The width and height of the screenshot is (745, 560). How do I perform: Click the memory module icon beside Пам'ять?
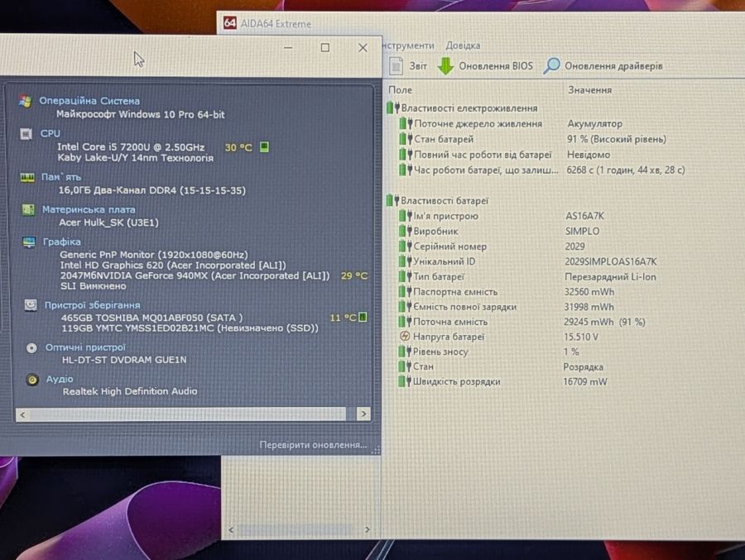coord(27,178)
